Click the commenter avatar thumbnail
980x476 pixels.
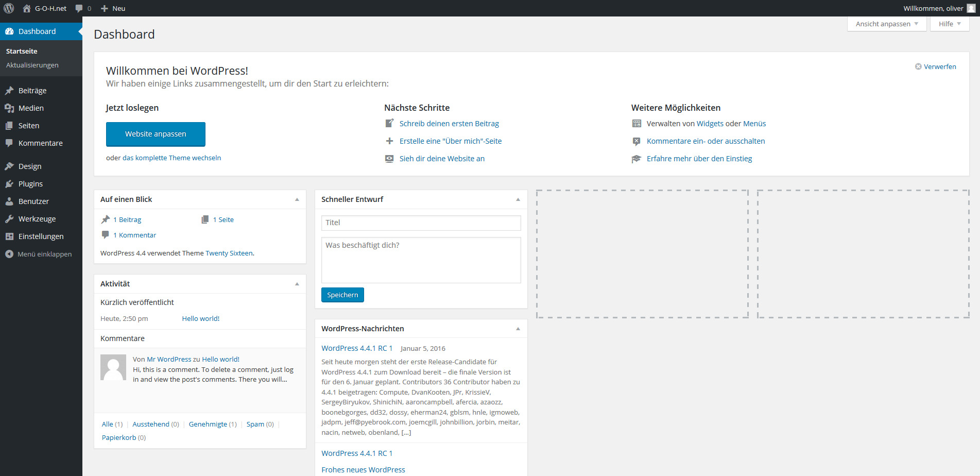click(113, 367)
